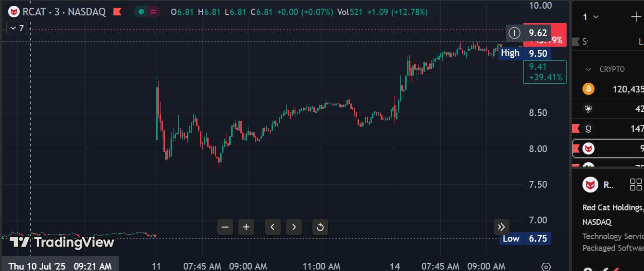The width and height of the screenshot is (644, 271).
Task: Select the Bitcoin row showing 120,435
Action: [608, 89]
